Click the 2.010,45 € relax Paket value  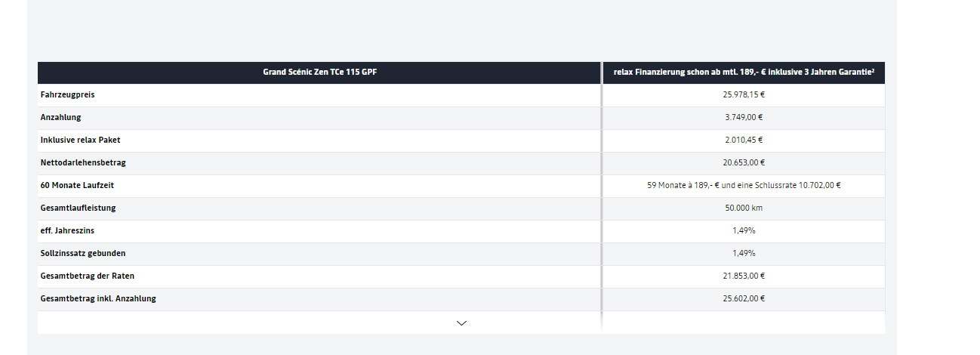[x=744, y=140]
